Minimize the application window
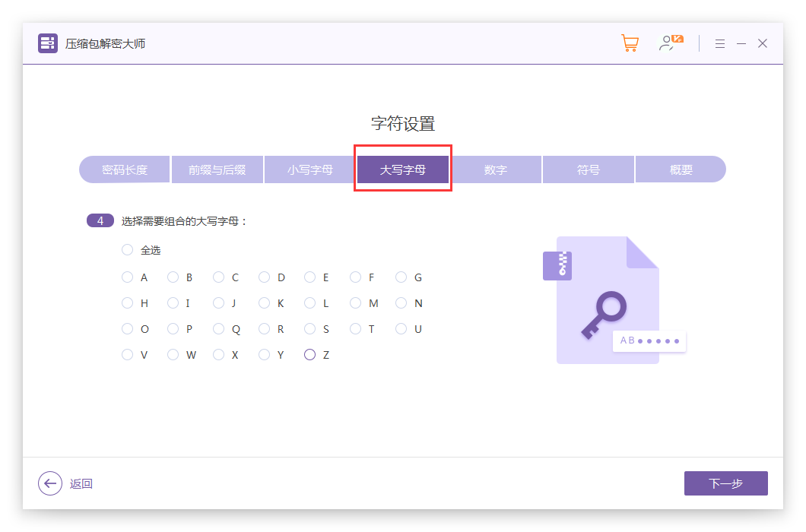Image resolution: width=806 pixels, height=532 pixels. point(741,44)
